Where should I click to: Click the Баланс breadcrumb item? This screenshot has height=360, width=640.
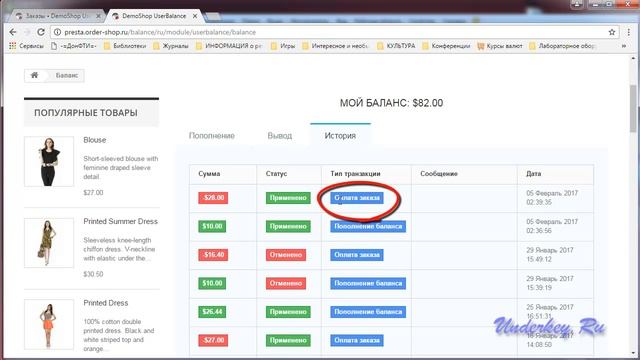(x=67, y=75)
